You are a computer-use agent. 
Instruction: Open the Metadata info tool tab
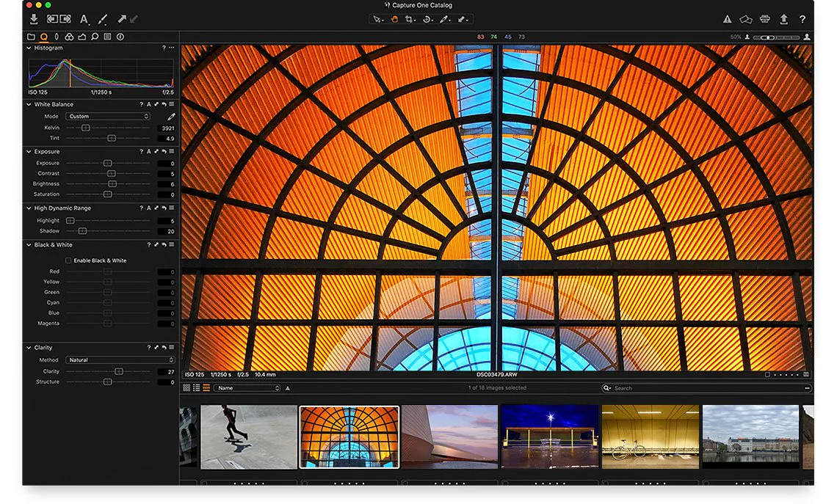pos(120,37)
